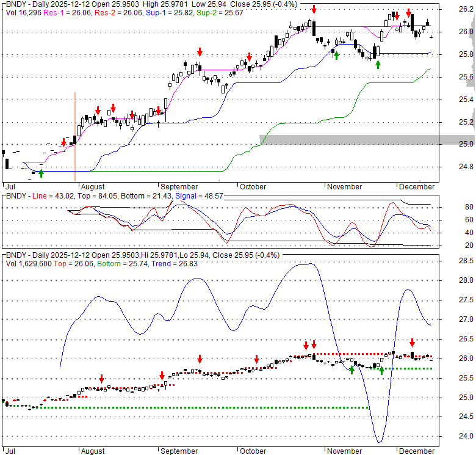Click the blue Signal = 48.57 label
The height and width of the screenshot is (455, 476).
(x=199, y=196)
